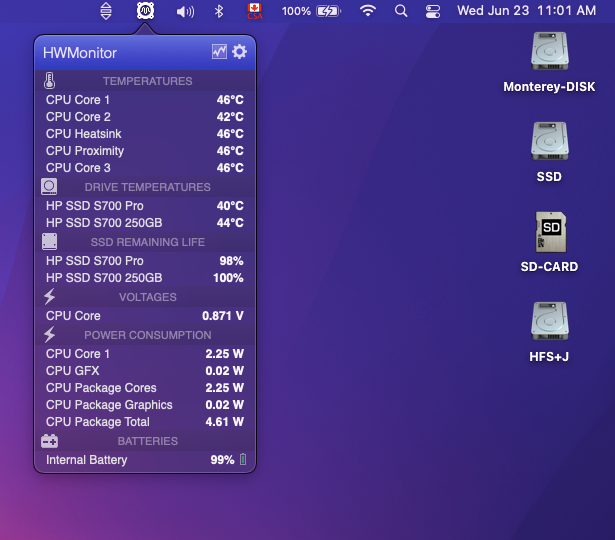Select the CPU Proximity row
Image resolution: width=615 pixels, height=540 pixels.
pos(145,151)
